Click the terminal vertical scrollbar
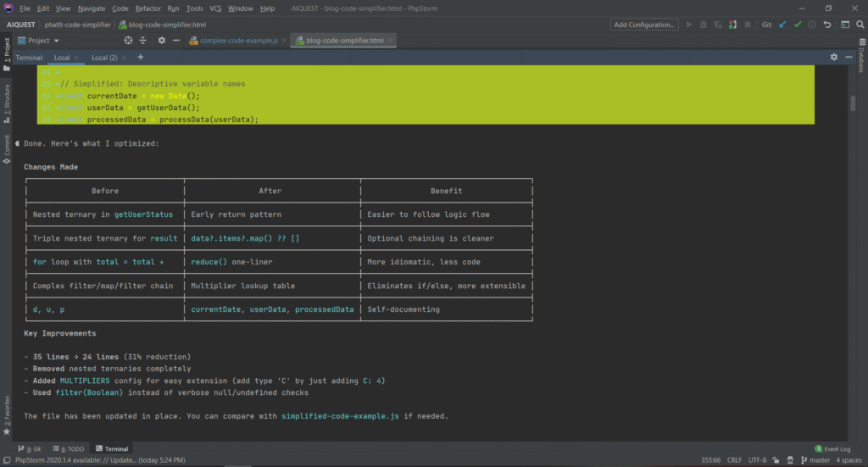 pos(853,103)
